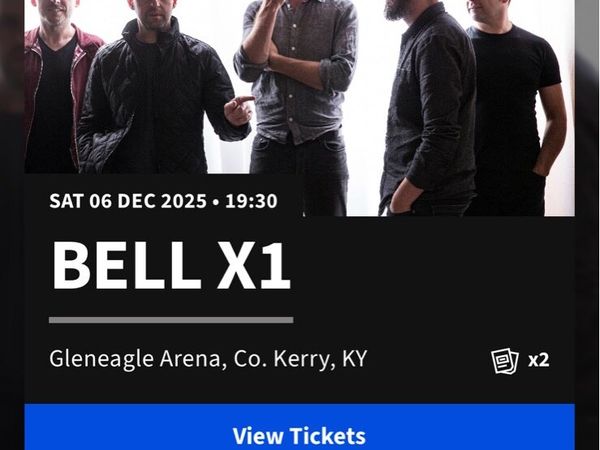Open the Gleneagle Arena venue text
600x450 pixels.
[x=135, y=359]
